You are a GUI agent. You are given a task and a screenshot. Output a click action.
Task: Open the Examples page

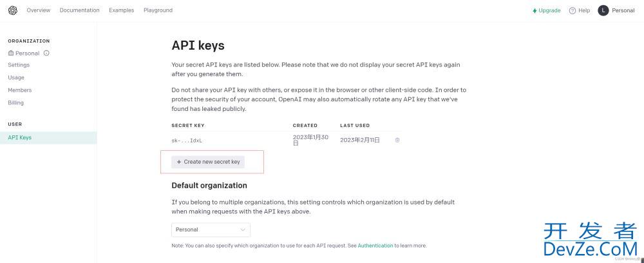[x=122, y=10]
